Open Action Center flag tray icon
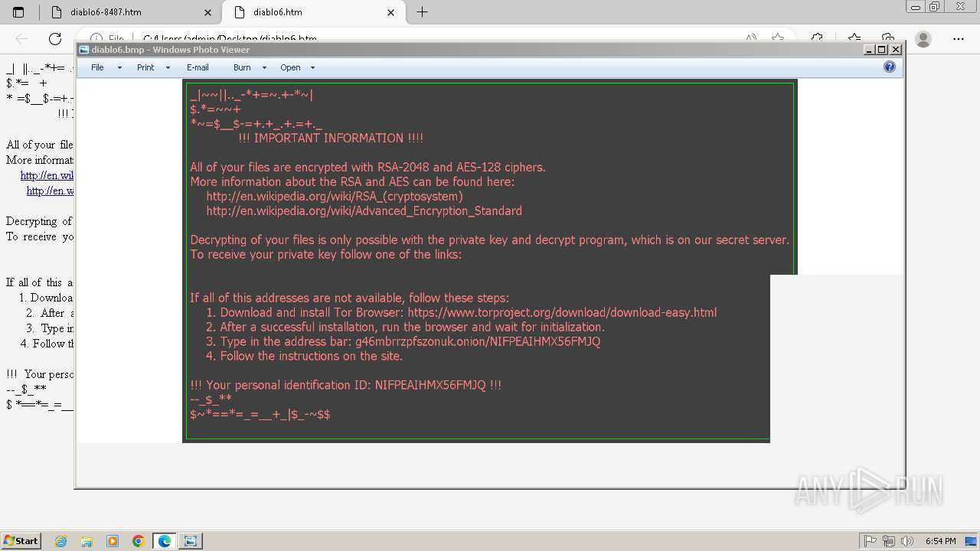The height and width of the screenshot is (551, 980). [871, 541]
